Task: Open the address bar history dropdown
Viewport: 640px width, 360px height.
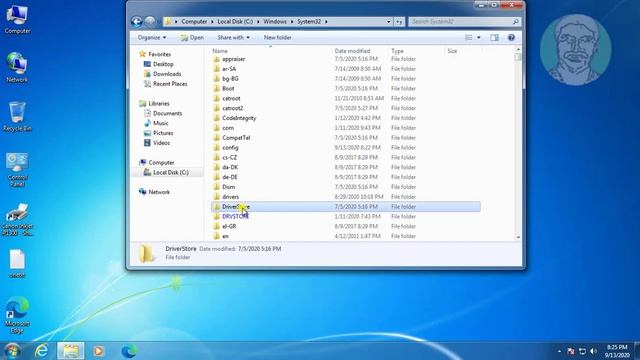Action: click(389, 22)
